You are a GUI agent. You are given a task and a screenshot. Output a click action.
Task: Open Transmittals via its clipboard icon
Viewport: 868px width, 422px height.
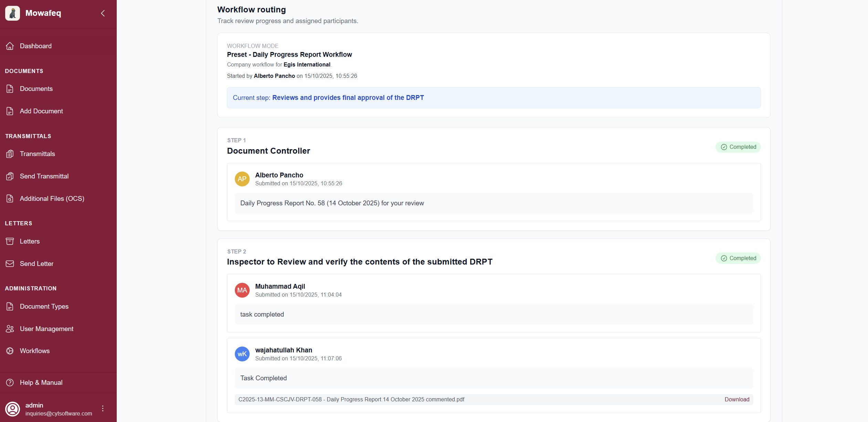10,154
